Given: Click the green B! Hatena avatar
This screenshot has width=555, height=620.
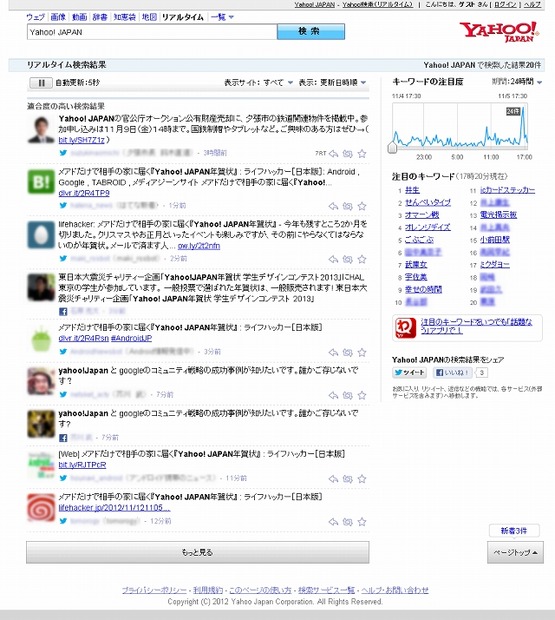Looking at the screenshot, I should (41, 182).
